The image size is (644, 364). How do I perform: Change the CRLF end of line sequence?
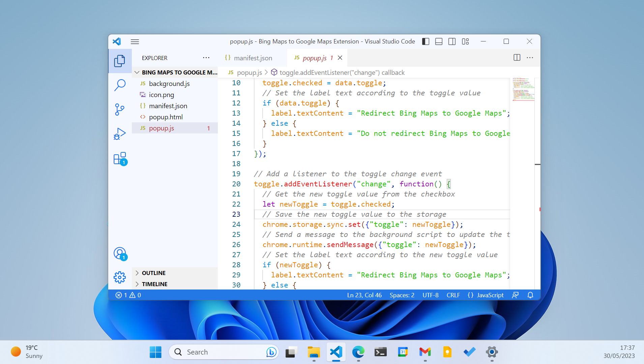pos(453,295)
